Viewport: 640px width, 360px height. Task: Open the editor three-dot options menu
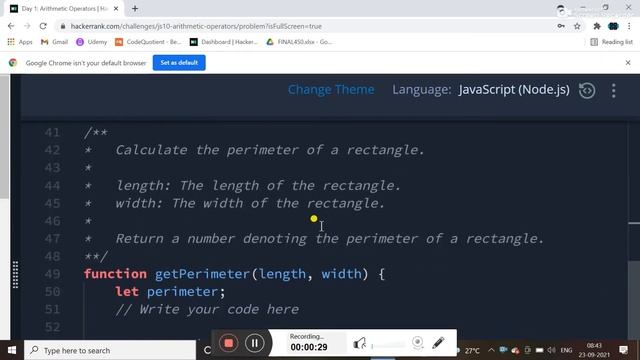613,91
